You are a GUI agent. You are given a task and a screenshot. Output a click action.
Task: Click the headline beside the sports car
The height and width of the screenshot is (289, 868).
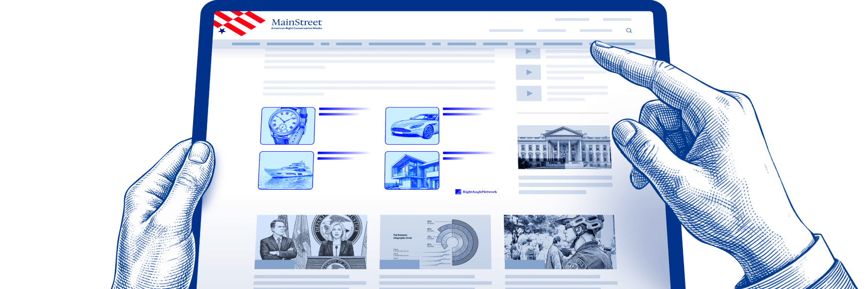[467, 111]
